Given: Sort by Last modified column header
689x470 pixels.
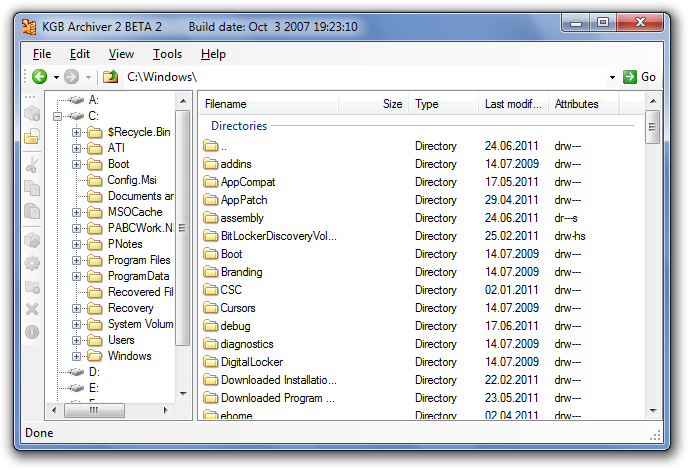Looking at the screenshot, I should pos(513,104).
